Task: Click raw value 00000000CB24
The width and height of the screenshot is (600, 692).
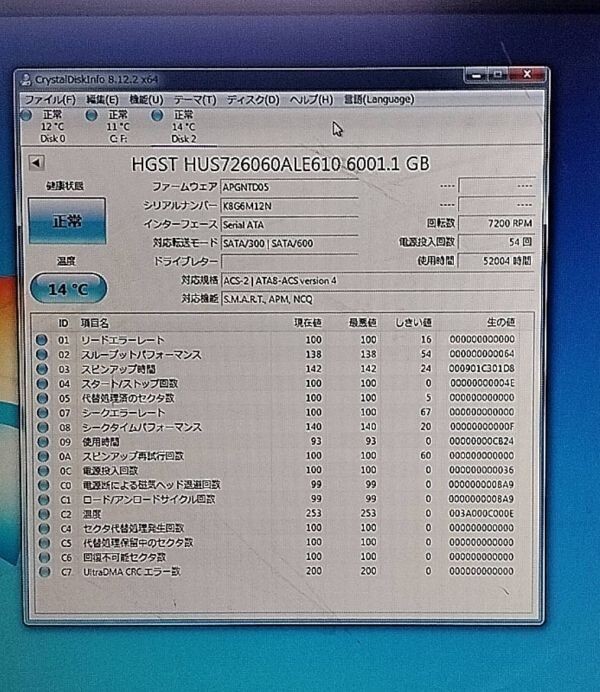Action: pyautogui.click(x=482, y=441)
